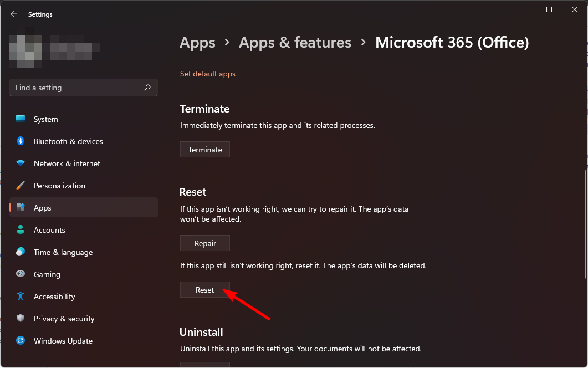Click the Repair button
Viewport: 588px width, 368px height.
coord(204,243)
